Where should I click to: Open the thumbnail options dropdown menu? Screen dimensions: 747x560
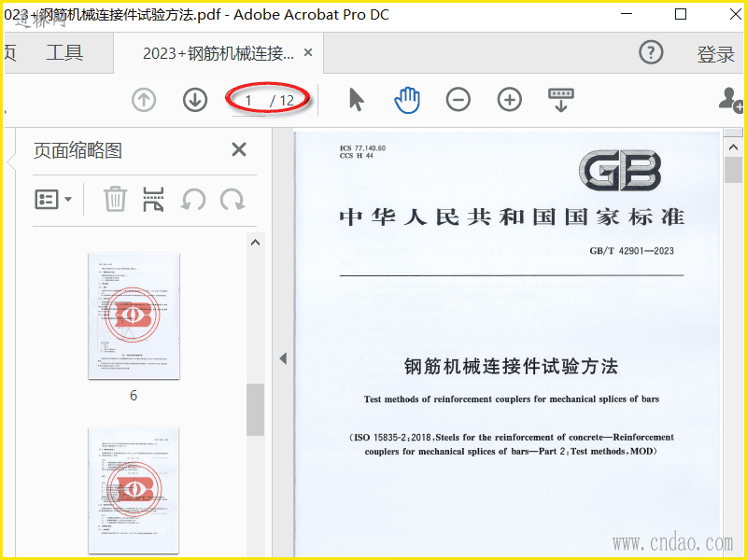53,200
